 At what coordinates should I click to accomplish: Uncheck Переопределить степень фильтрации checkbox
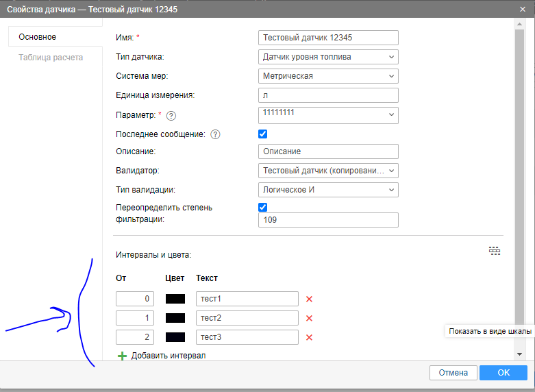263,207
